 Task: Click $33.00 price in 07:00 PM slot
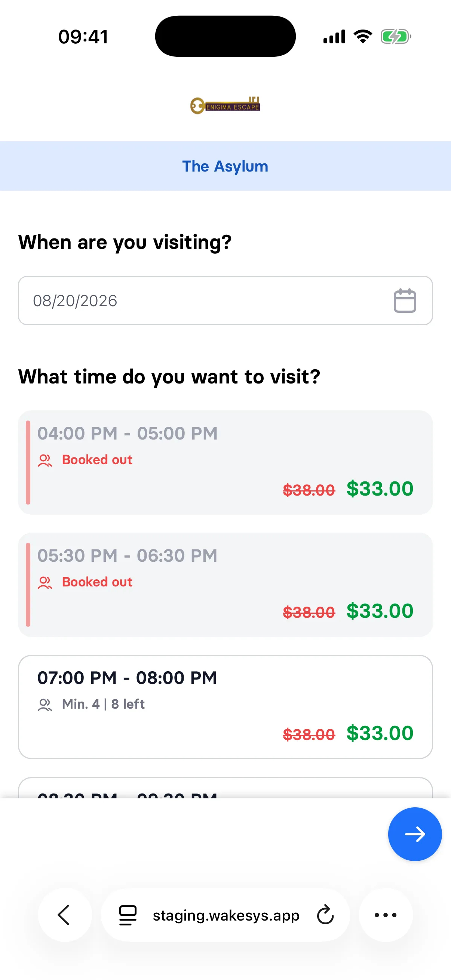tap(380, 733)
